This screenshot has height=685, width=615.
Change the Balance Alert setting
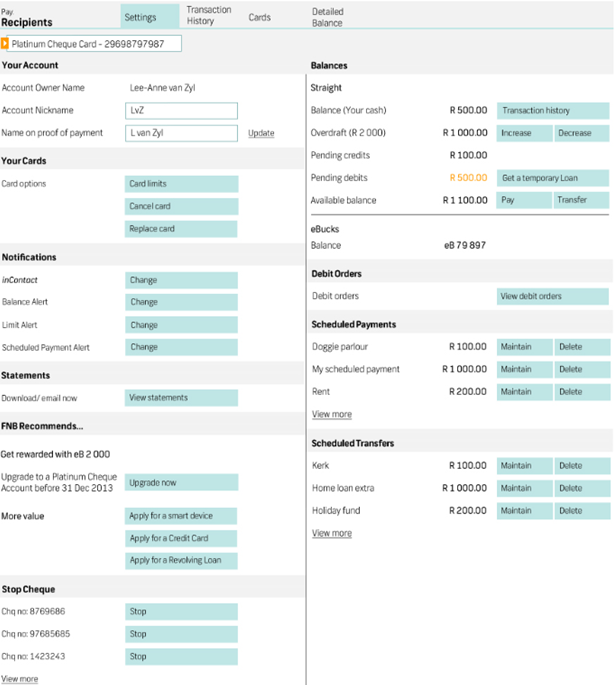pyautogui.click(x=181, y=302)
